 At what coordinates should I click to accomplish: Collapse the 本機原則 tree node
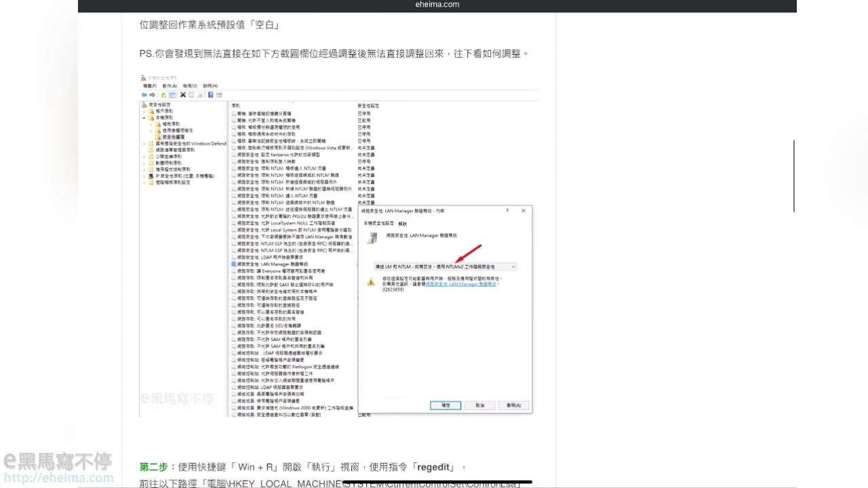[x=144, y=118]
